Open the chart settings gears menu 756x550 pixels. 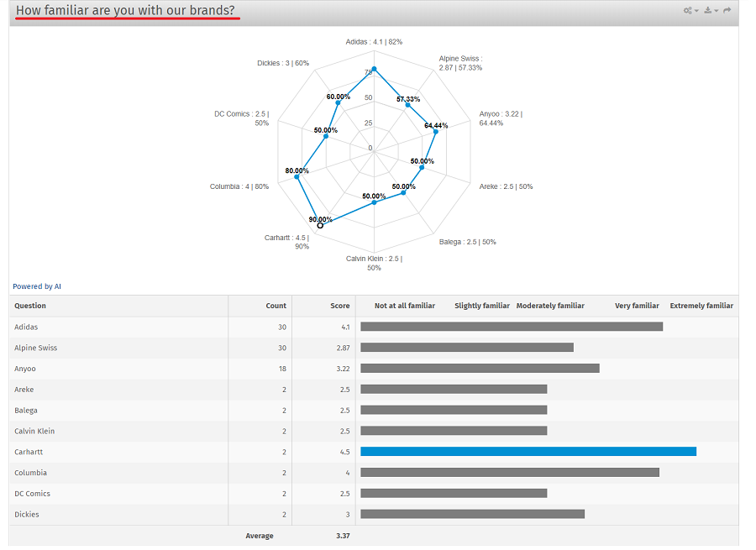(x=690, y=11)
